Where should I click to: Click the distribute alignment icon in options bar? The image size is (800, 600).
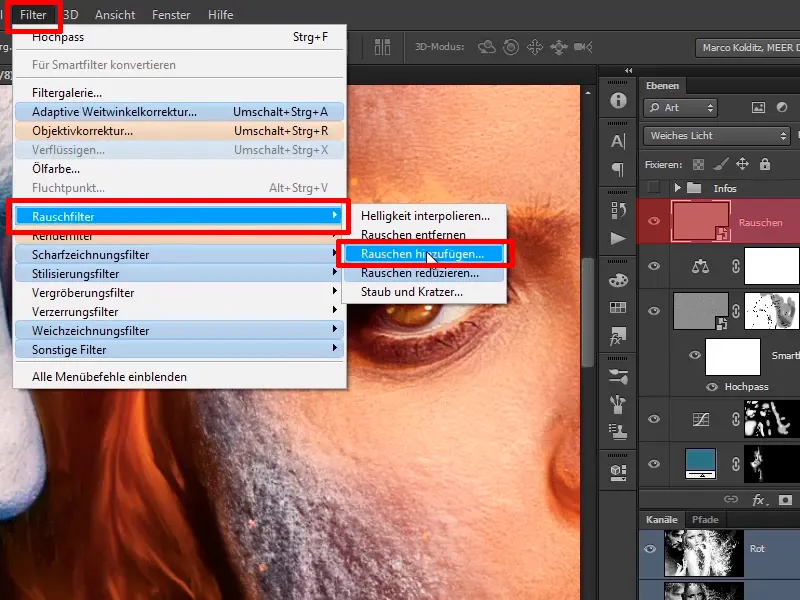point(382,47)
